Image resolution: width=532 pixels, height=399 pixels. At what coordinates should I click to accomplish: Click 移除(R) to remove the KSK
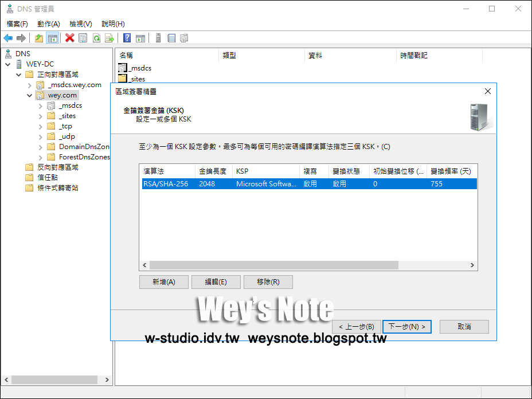[x=268, y=282]
